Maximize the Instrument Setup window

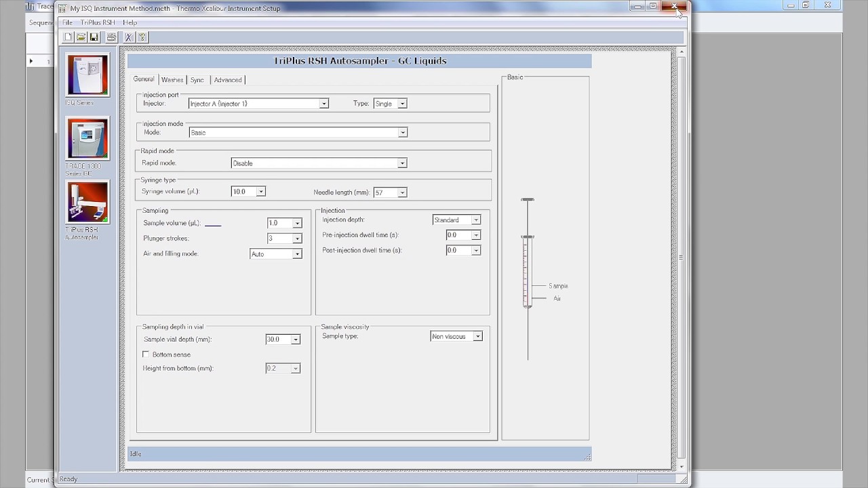point(653,6)
